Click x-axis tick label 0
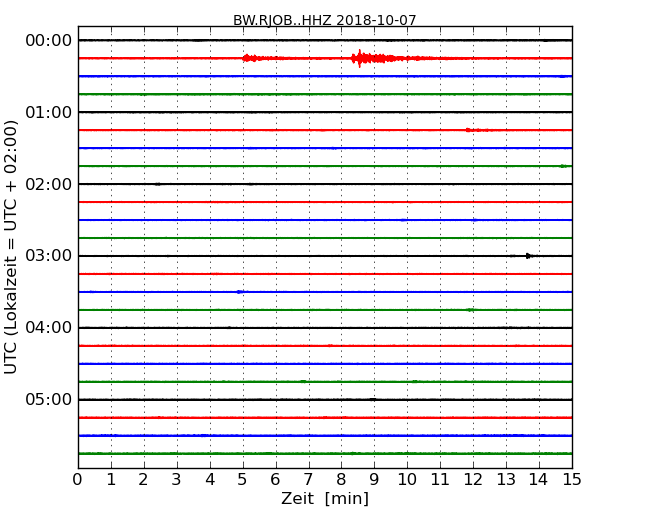The width and height of the screenshot is (650, 520). (78, 479)
